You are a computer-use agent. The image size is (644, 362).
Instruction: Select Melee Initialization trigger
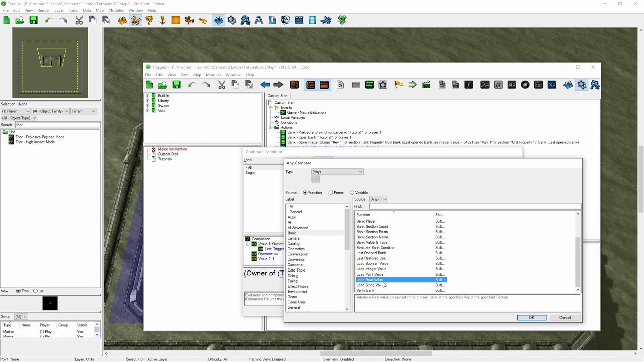173,149
